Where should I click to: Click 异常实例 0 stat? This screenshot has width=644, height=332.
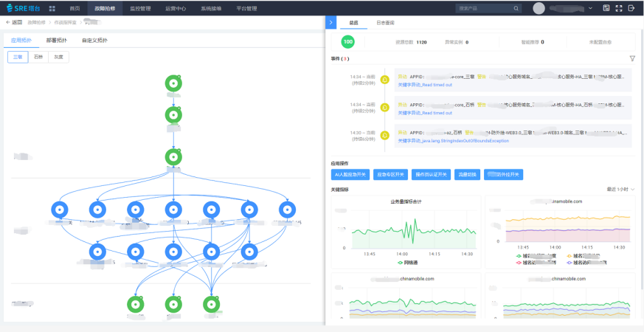(x=457, y=42)
